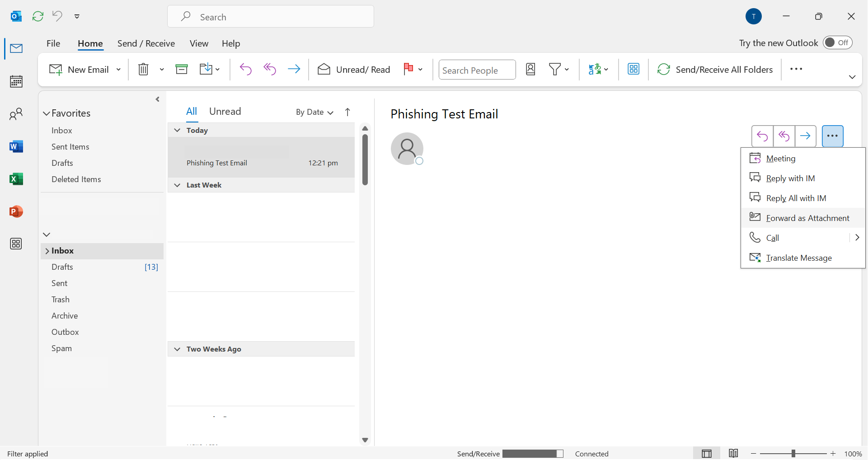This screenshot has width=868, height=460.
Task: Click the ribbon Forward arrow
Action: point(294,69)
